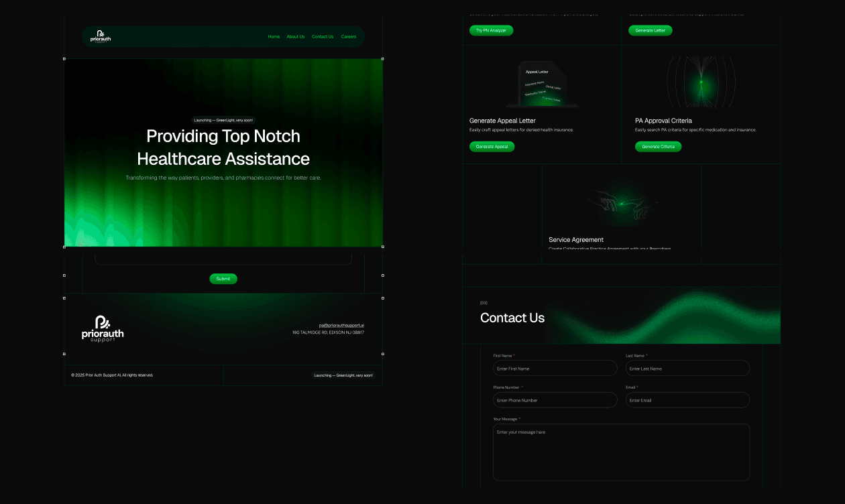The image size is (845, 504).
Task: Focus the Enter Email field
Action: click(x=688, y=400)
